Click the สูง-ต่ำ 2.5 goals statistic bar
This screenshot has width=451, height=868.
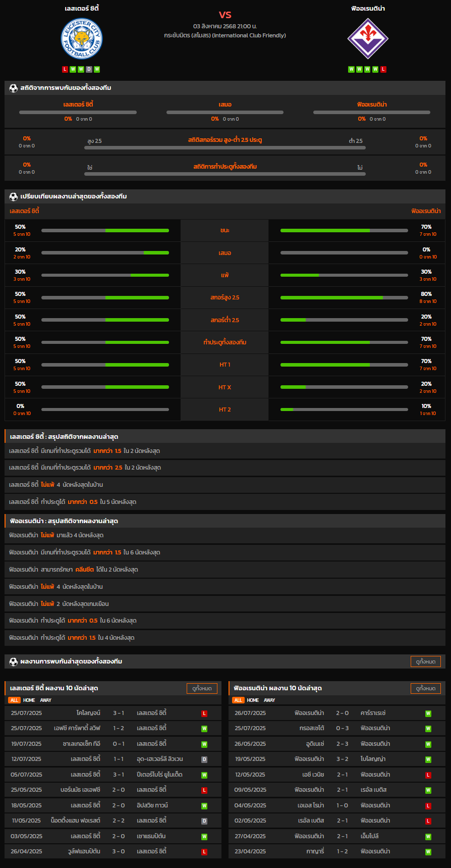point(225,148)
